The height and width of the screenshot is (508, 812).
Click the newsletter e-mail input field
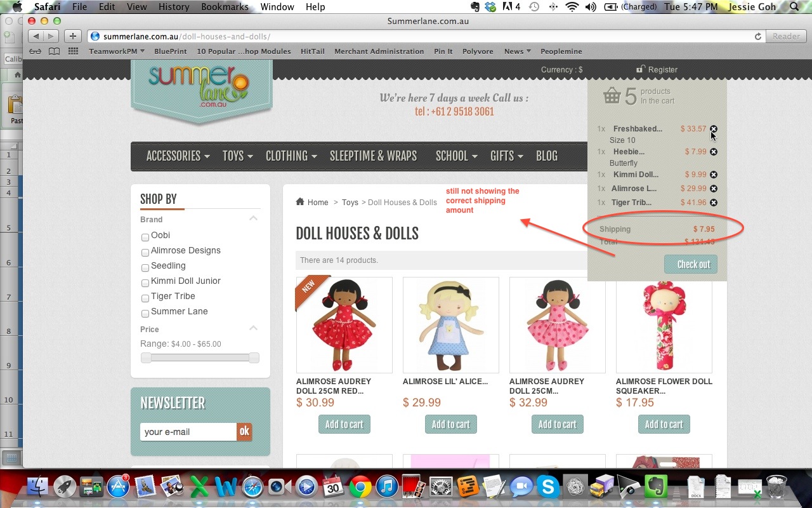coord(188,432)
